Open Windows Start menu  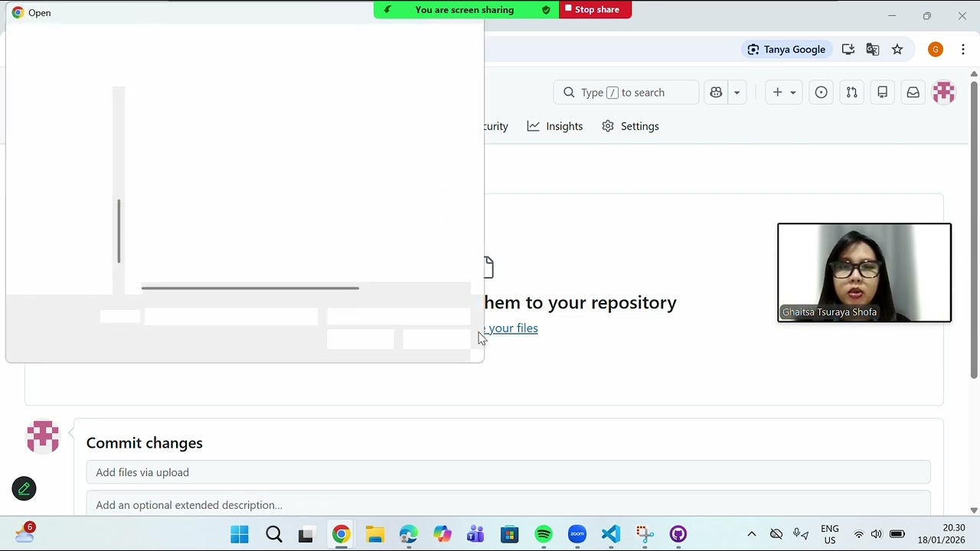(240, 534)
